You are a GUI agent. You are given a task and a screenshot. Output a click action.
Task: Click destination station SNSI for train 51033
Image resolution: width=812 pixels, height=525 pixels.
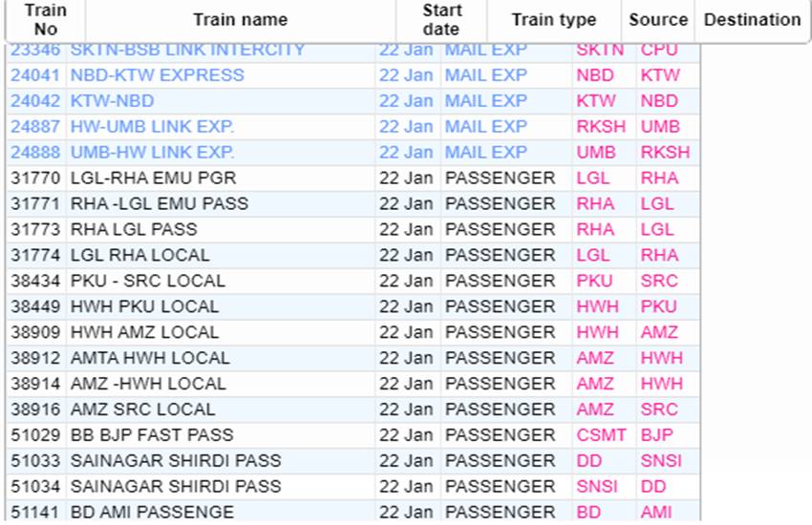(x=661, y=461)
